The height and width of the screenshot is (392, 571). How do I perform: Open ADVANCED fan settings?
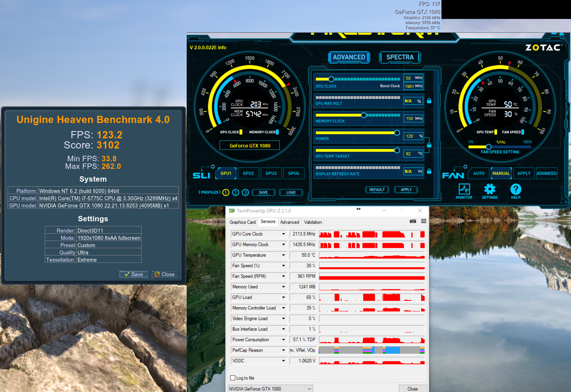point(547,174)
